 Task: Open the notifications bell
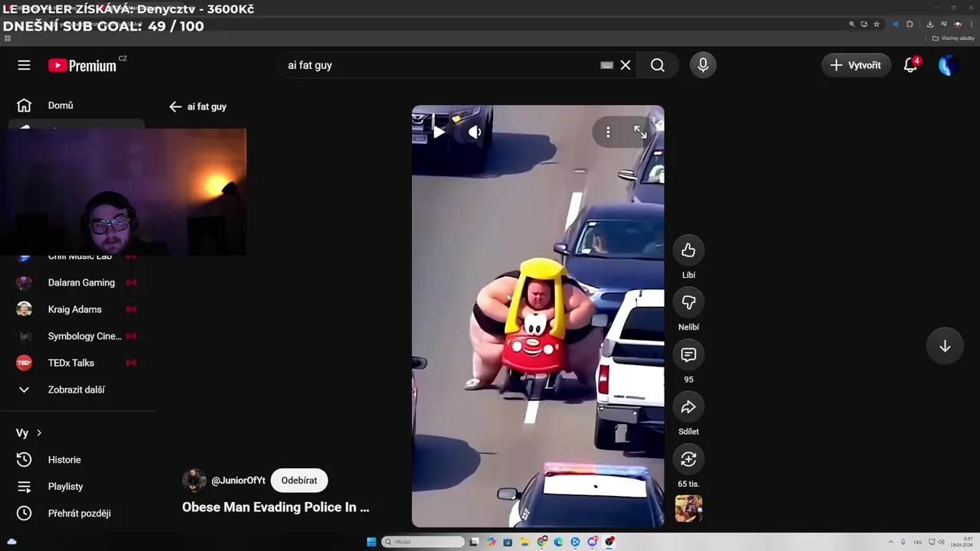(x=910, y=65)
